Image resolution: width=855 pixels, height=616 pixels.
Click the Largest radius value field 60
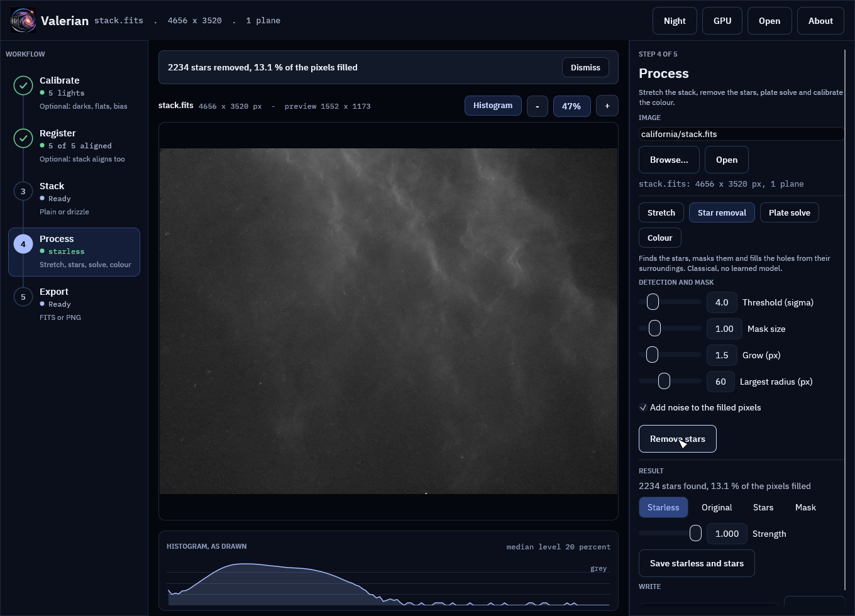click(x=720, y=382)
